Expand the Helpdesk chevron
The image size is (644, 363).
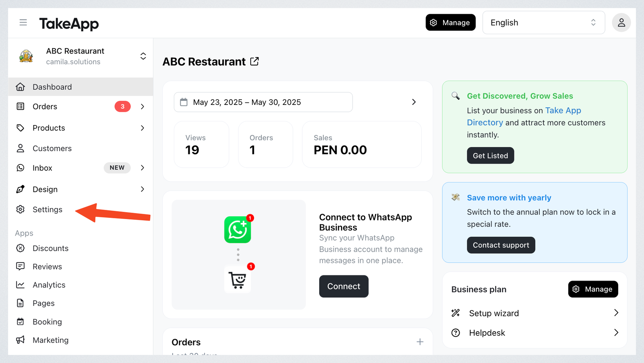(x=616, y=332)
